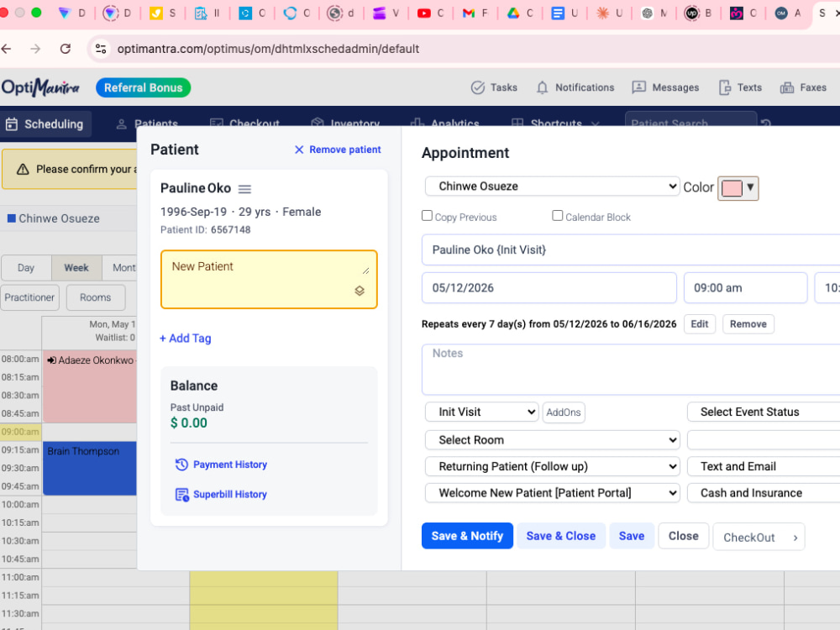
Task: Click the + Add Tag link
Action: [186, 339]
